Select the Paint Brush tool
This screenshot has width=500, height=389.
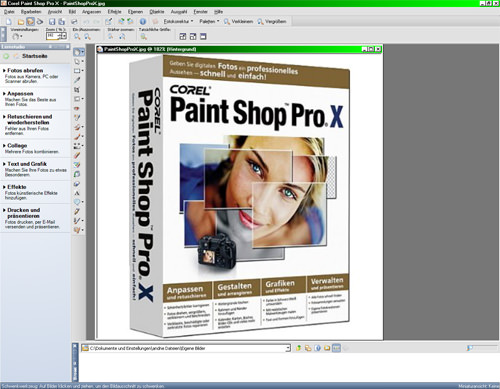point(77,137)
